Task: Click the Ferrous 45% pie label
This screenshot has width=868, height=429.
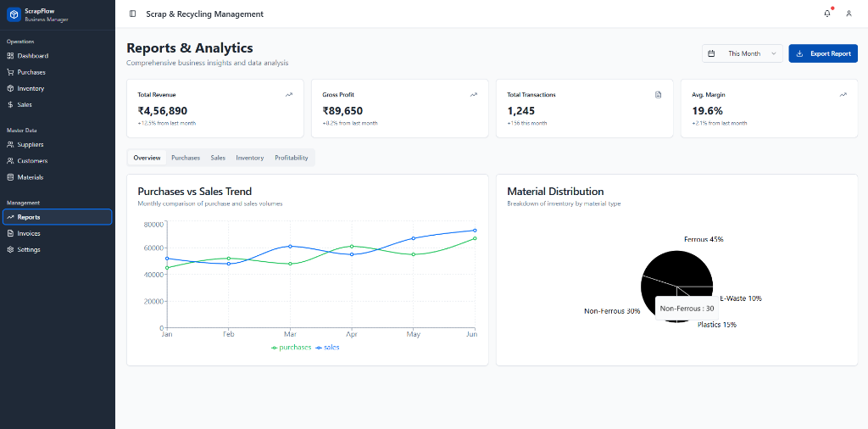Action: pyautogui.click(x=704, y=240)
